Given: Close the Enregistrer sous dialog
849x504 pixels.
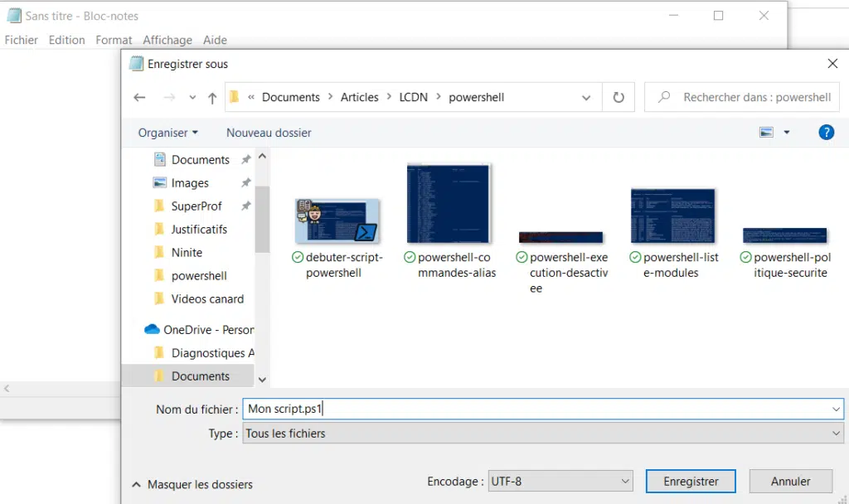Looking at the screenshot, I should click(832, 64).
